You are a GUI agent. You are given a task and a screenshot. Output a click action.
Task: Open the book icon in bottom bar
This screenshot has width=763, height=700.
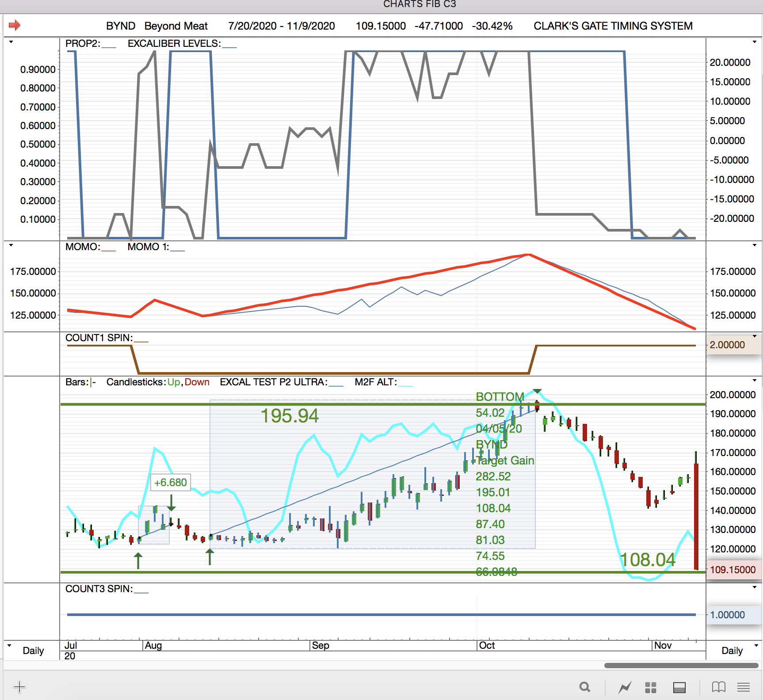click(x=718, y=687)
